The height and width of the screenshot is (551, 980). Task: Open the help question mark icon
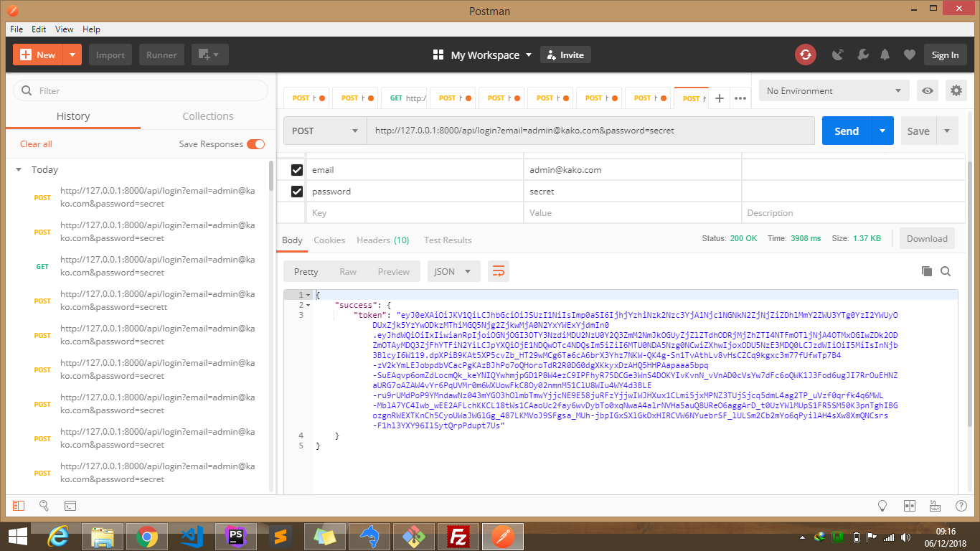961,506
